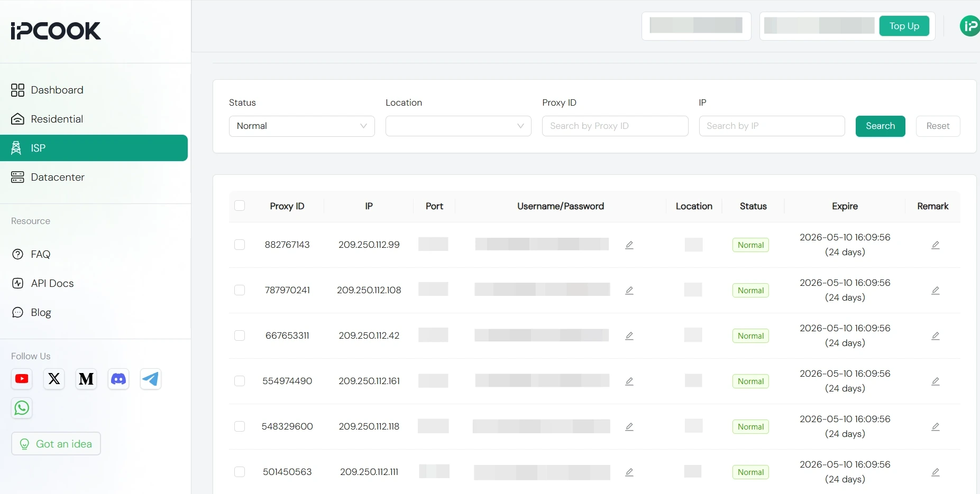This screenshot has height=494, width=980.
Task: Go to the Datacenter section
Action: coord(58,177)
